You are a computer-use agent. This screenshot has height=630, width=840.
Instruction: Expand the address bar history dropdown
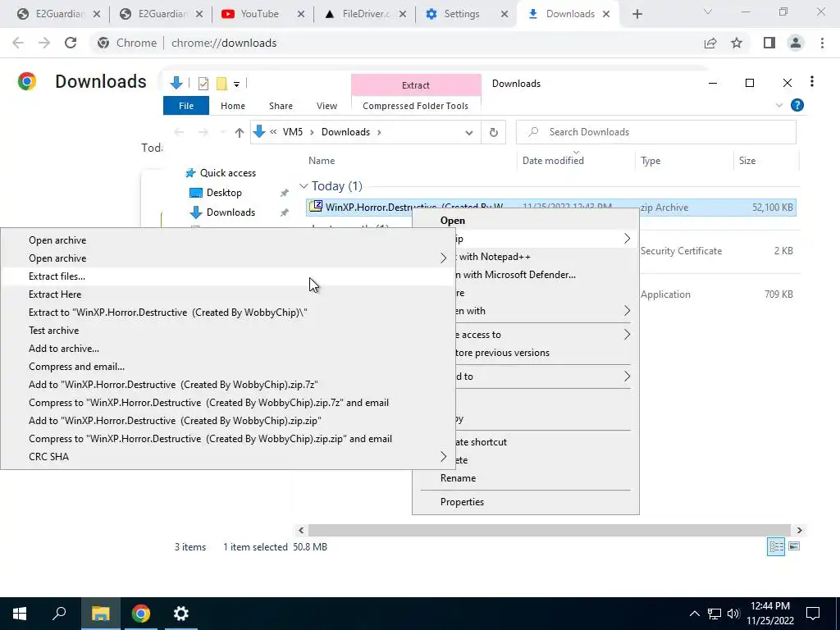click(468, 133)
